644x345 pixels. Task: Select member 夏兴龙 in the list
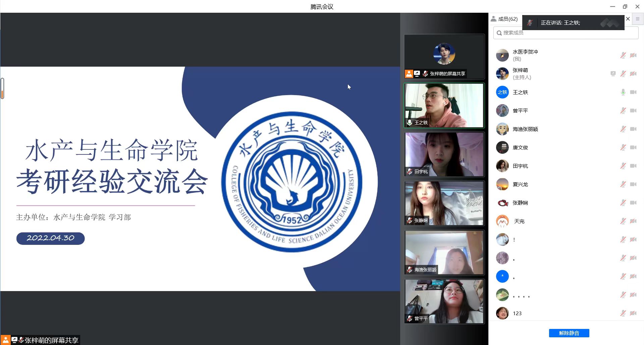(520, 184)
